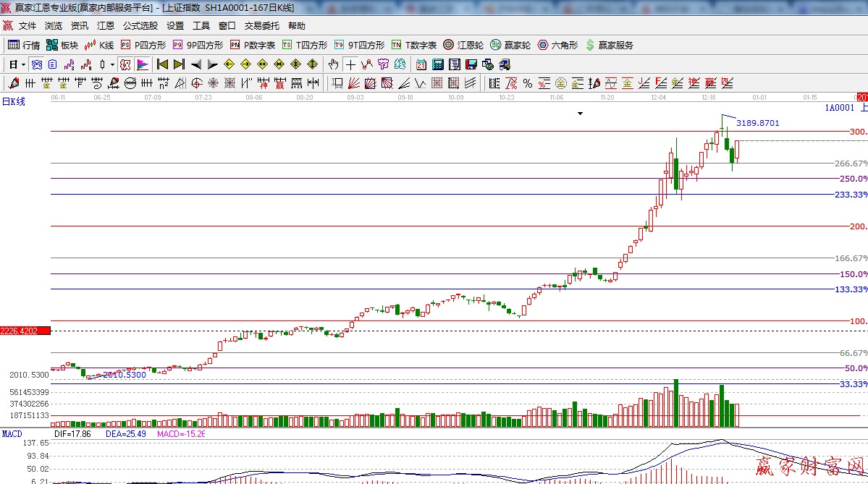Open the 公式选股 menu

pos(140,26)
